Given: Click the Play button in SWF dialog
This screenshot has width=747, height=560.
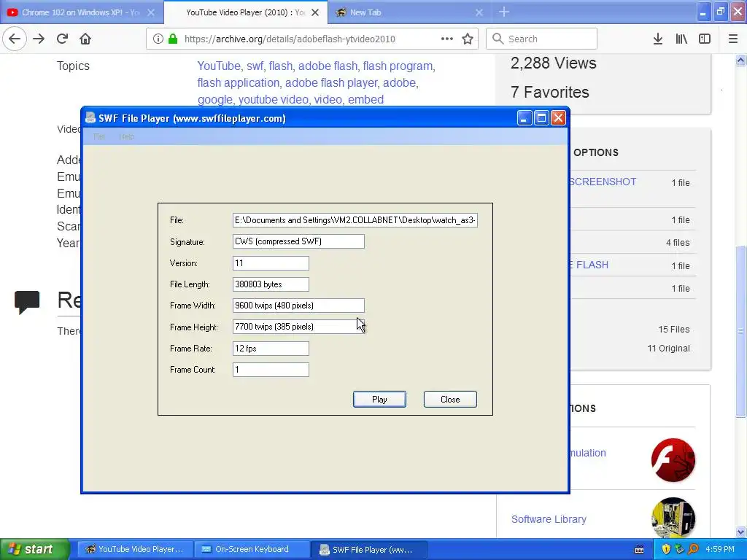Looking at the screenshot, I should (379, 400).
